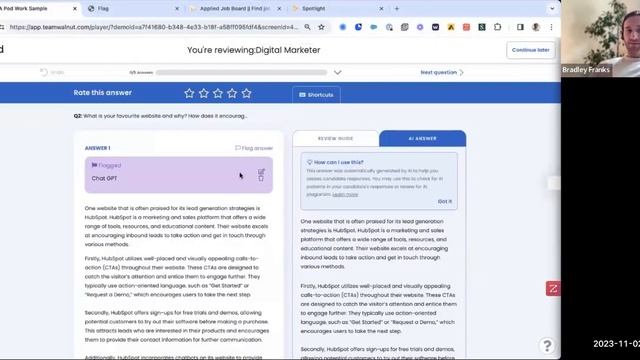Click Flag answer link

click(254, 148)
